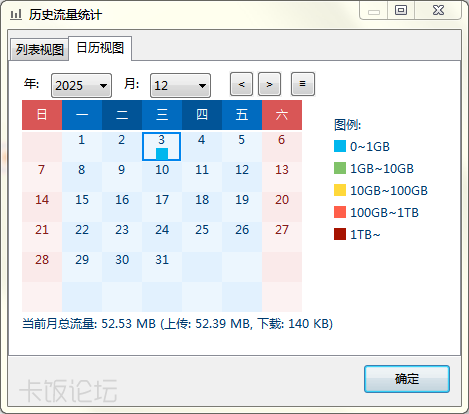Select calendar day 24

pos(162,237)
